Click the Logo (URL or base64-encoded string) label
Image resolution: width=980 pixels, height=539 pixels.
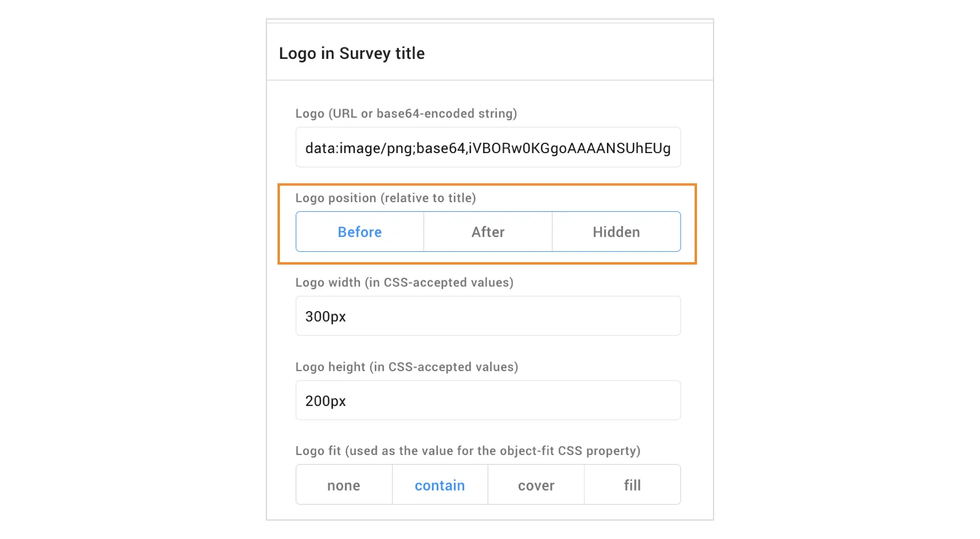[406, 113]
